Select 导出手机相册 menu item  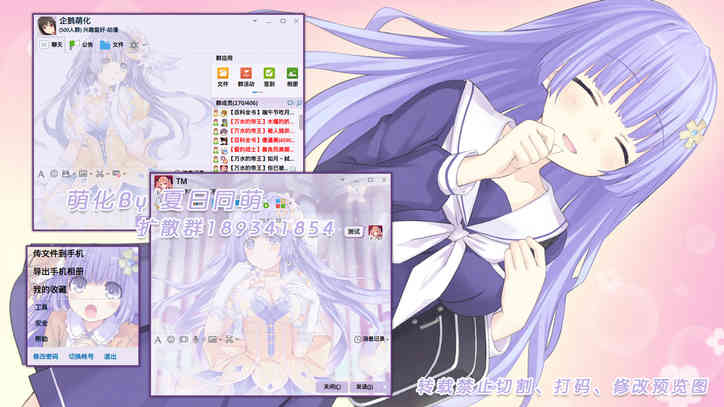(58, 271)
